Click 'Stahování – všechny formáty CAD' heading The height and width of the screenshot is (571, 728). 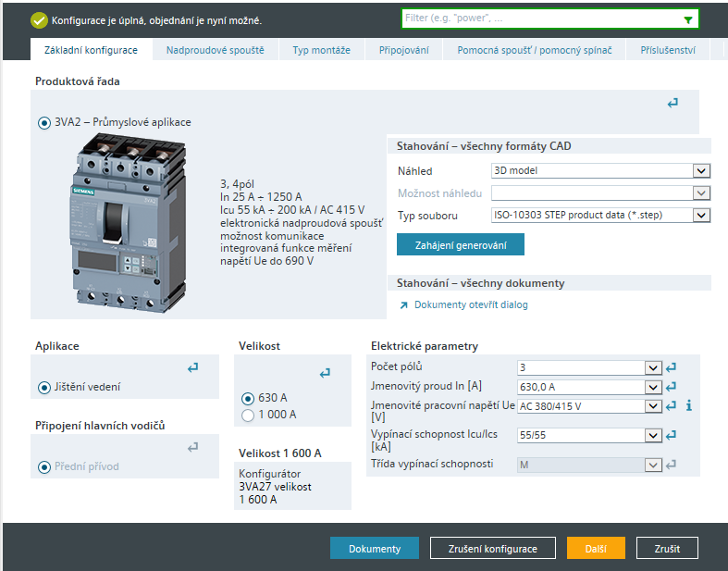pos(484,146)
